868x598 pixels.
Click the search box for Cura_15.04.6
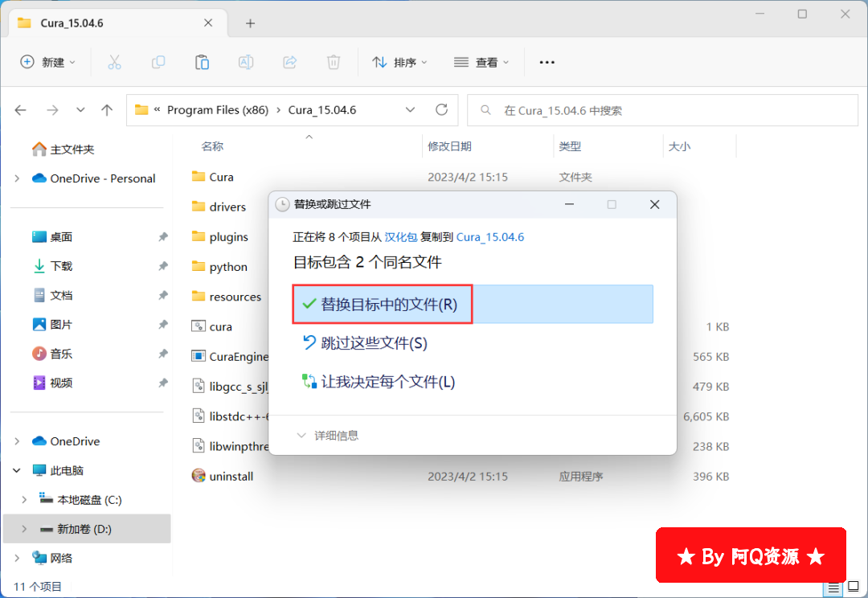coord(662,110)
